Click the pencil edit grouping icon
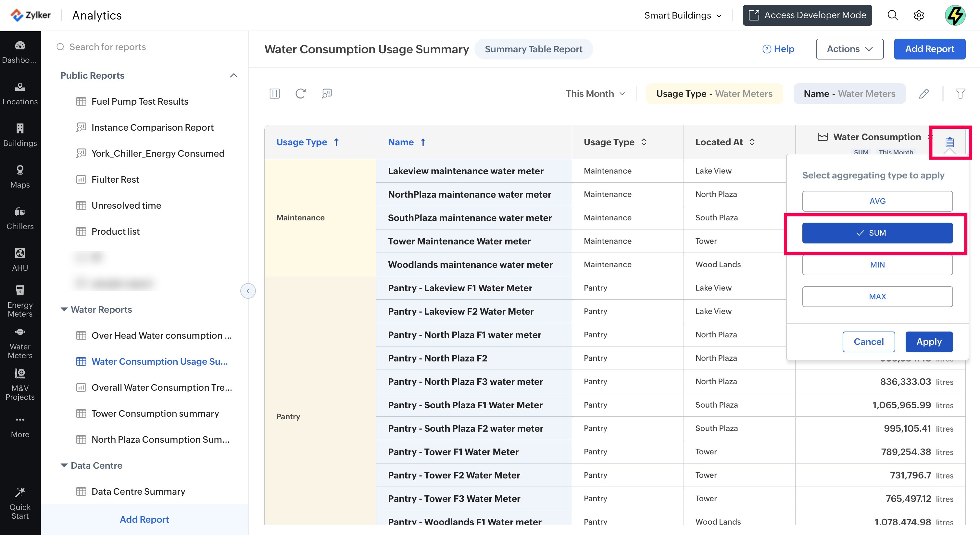 coord(924,94)
